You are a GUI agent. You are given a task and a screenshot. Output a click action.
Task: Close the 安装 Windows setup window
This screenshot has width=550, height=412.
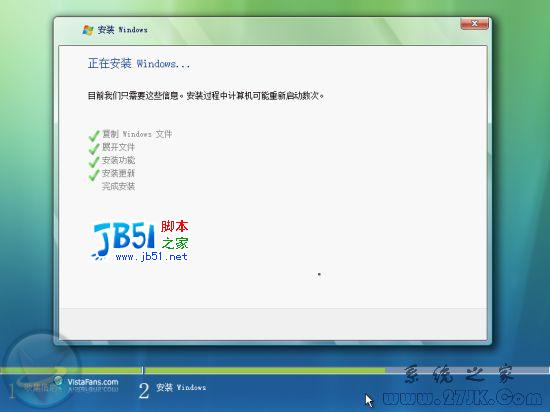(474, 24)
